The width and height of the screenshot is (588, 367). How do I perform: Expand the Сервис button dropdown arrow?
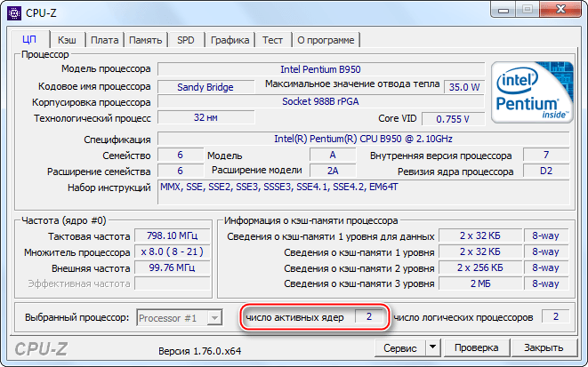[432, 348]
